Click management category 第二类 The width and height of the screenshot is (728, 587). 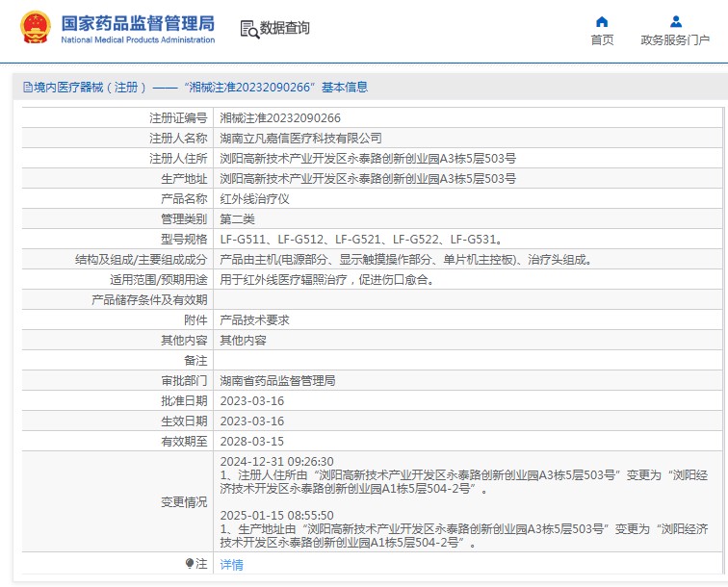coord(237,219)
